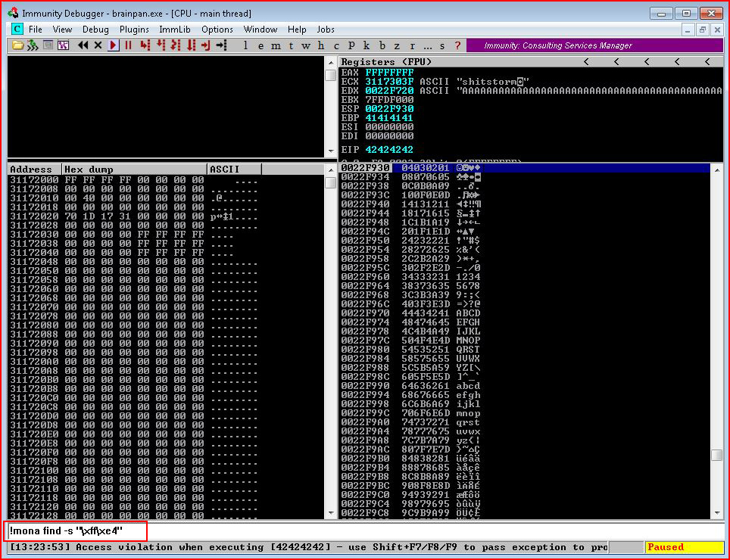Open the ImmLib menu
Screen dimensions: 730x560
point(175,30)
